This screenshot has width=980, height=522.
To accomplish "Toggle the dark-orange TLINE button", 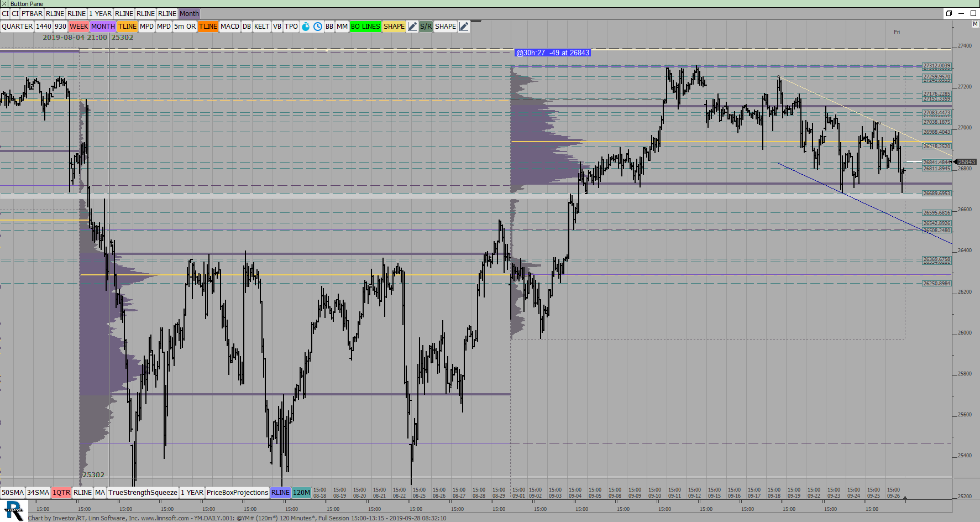I will point(208,27).
